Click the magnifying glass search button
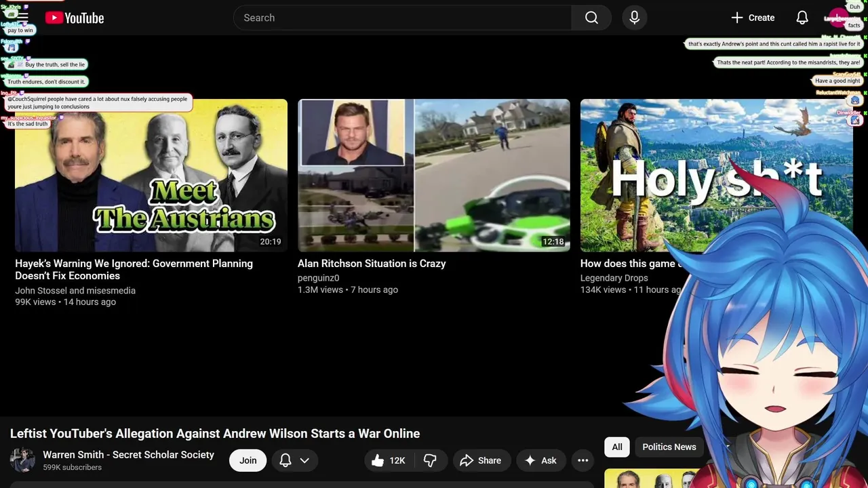 coord(591,18)
